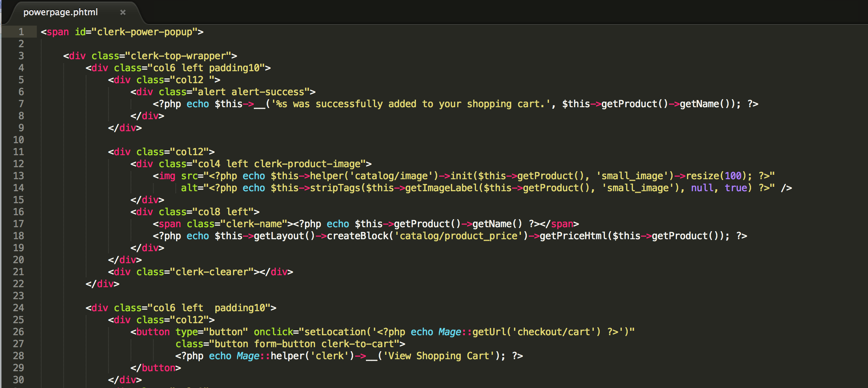The image size is (868, 388).
Task: Click line number 30 in the gutter
Action: click(18, 380)
